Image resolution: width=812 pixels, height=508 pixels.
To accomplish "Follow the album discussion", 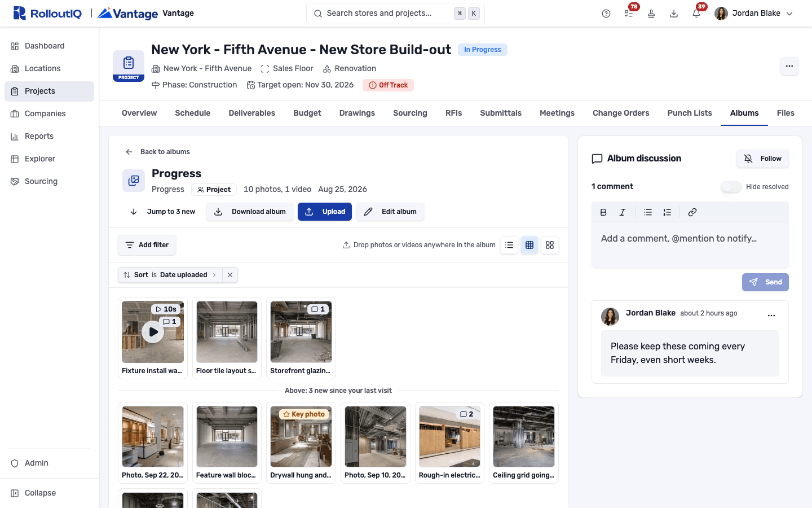I will 762,159.
